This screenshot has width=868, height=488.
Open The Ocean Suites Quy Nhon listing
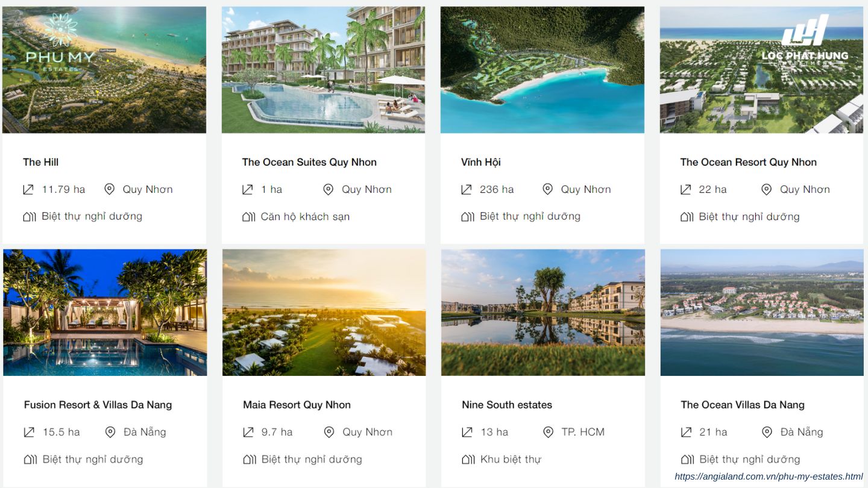309,161
